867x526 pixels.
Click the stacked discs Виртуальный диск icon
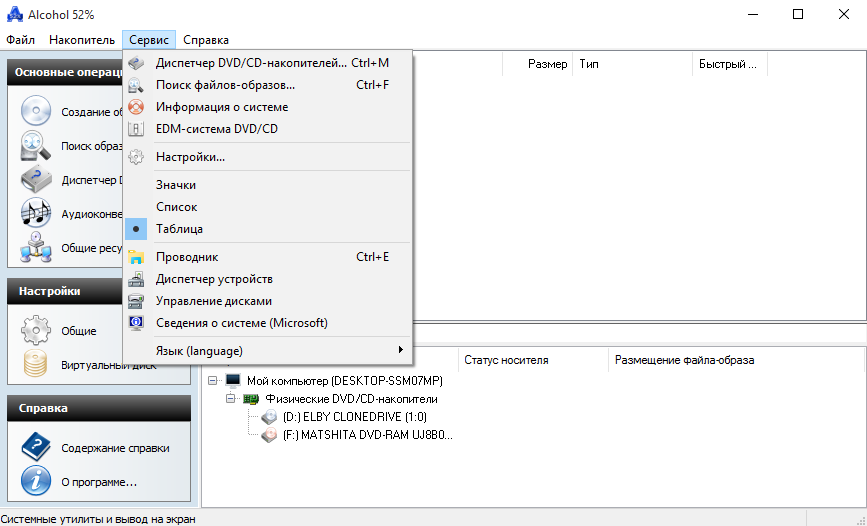pos(36,364)
